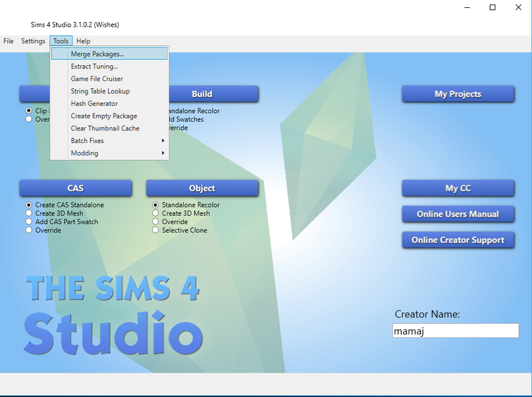The image size is (532, 397).
Task: Click the Creator Name input field
Action: [x=456, y=331]
